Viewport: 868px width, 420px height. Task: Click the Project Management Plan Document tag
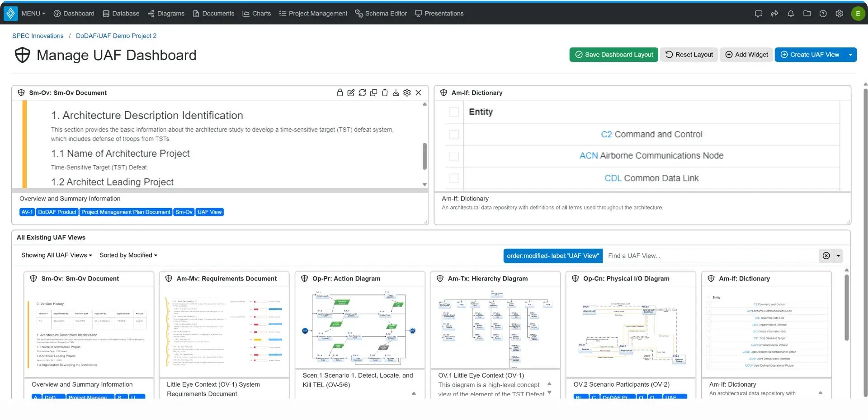tap(126, 212)
